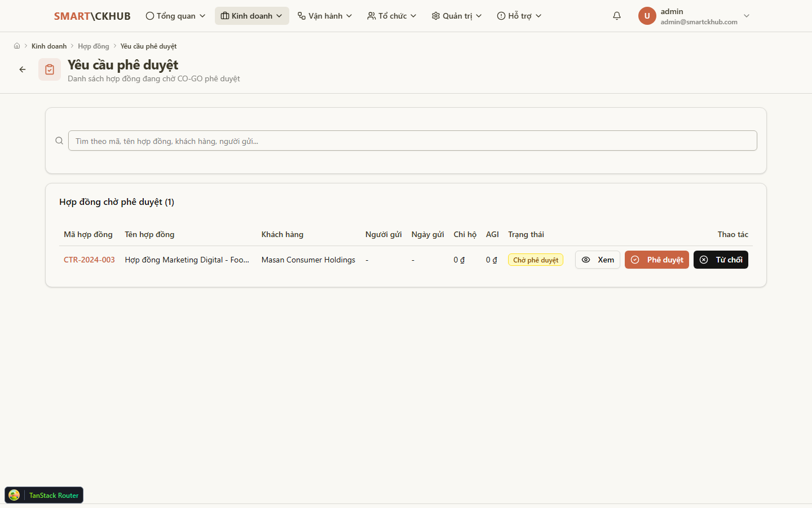812x508 pixels.
Task: Click the TanStack Router devtools logo
Action: [14, 495]
